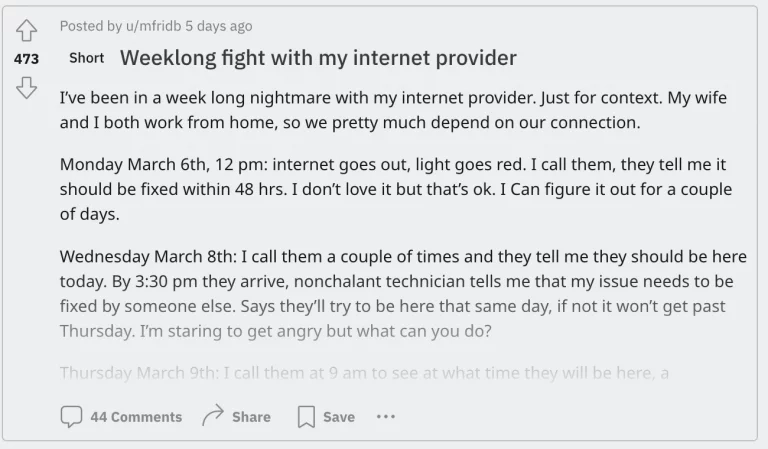Click the Wednesday March 8th paragraph
The width and height of the screenshot is (768, 449).
click(403, 294)
